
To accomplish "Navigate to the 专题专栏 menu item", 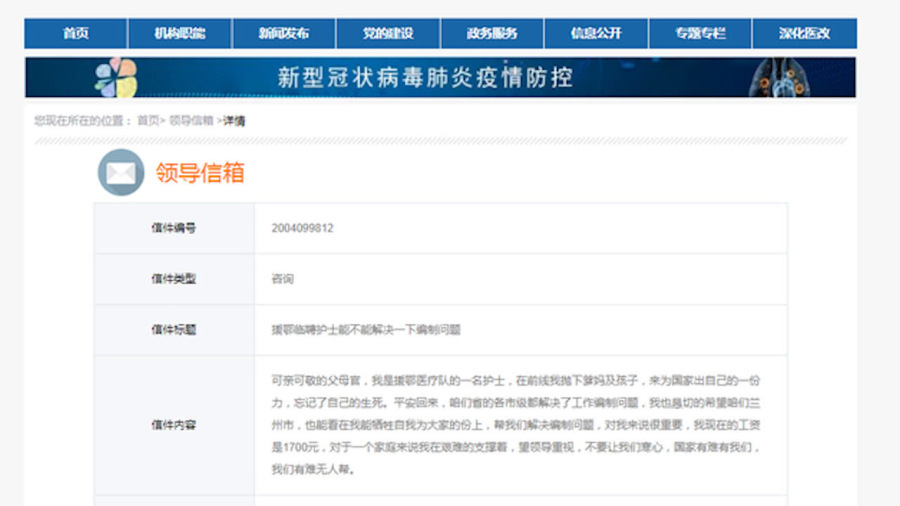I will click(x=700, y=33).
